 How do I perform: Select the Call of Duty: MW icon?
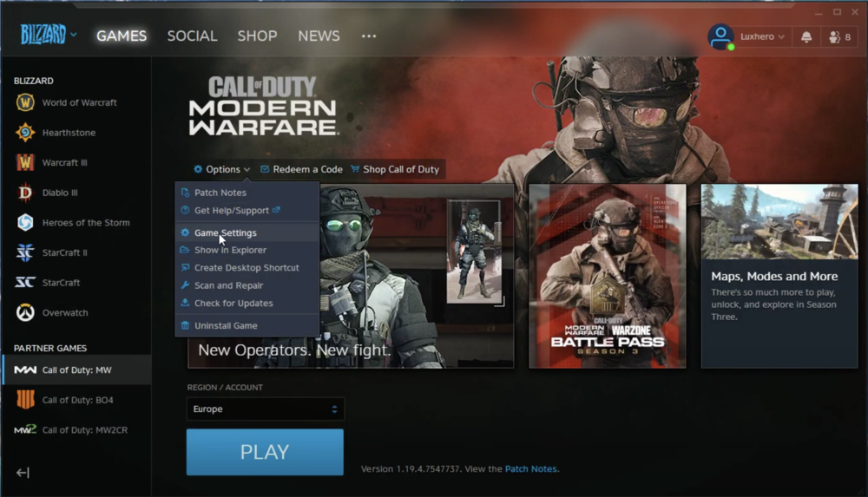pos(25,369)
